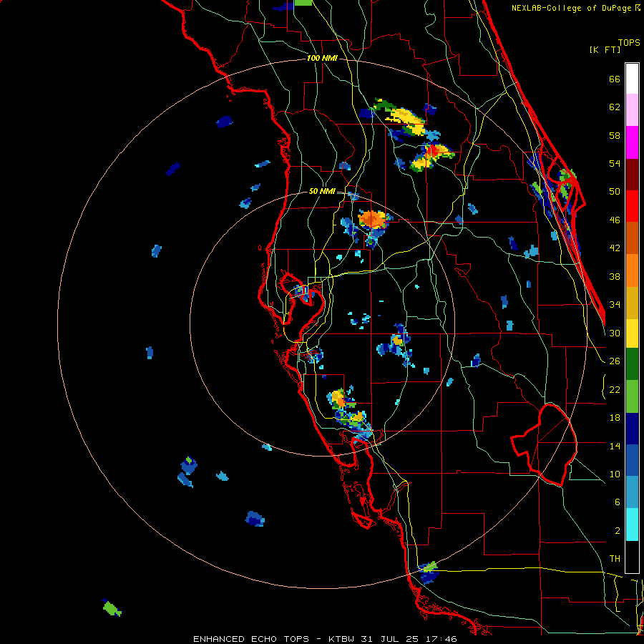This screenshot has width=644, height=644.
Task: Pick the magenta legend swatch
Action: coord(632,142)
